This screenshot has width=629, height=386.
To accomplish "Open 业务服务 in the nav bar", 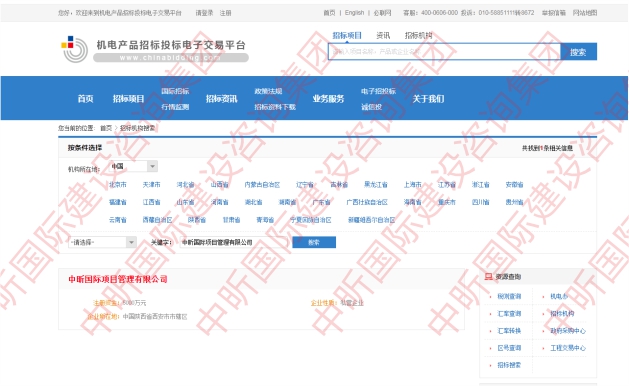I will [x=329, y=99].
